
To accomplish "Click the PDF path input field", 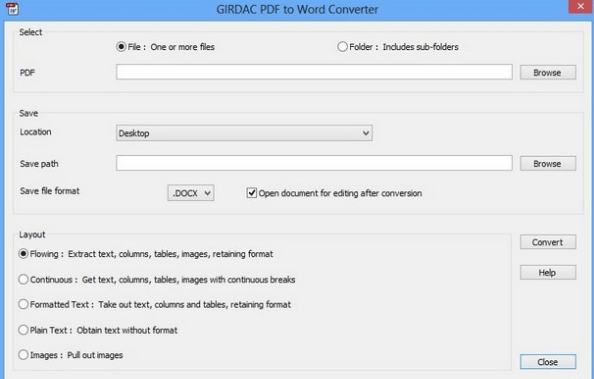I will [314, 72].
